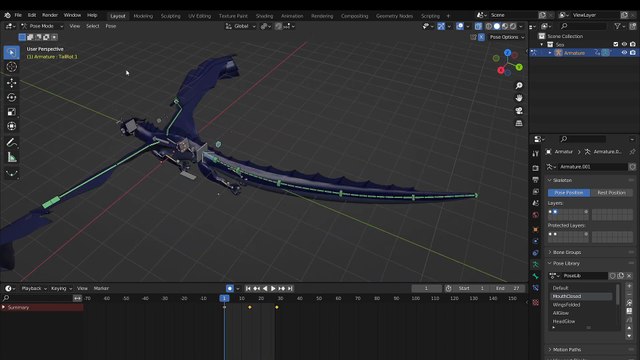Switch to solid viewport shading
640x360 pixels.
pyautogui.click(x=497, y=26)
